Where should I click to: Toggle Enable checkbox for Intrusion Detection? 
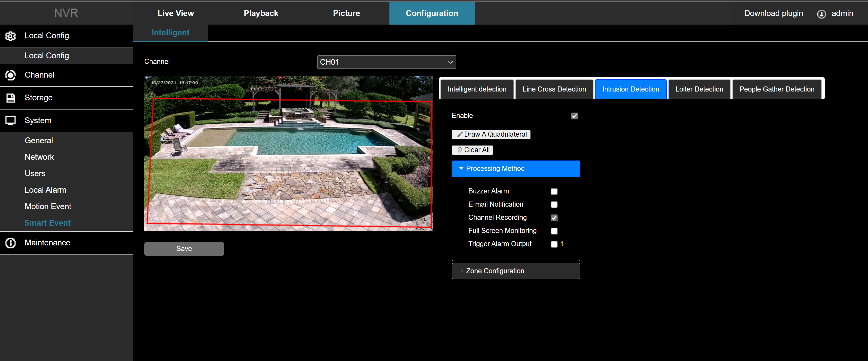[x=575, y=116]
